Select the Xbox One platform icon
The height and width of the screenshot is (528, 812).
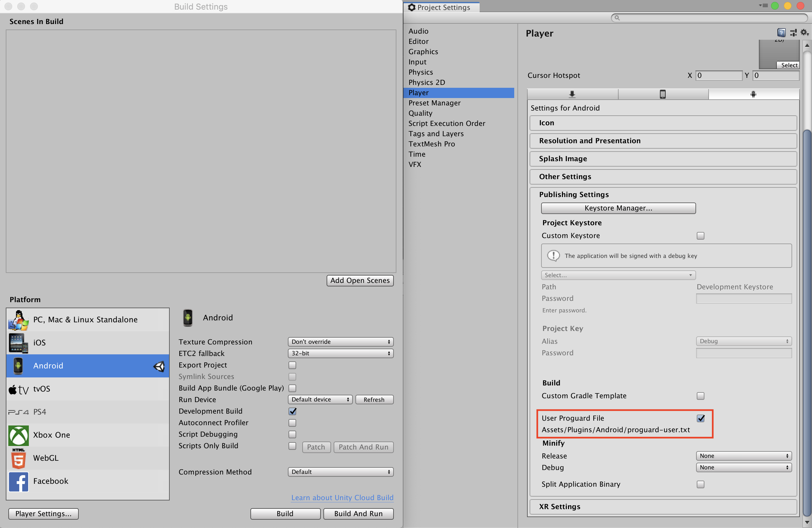pos(18,435)
